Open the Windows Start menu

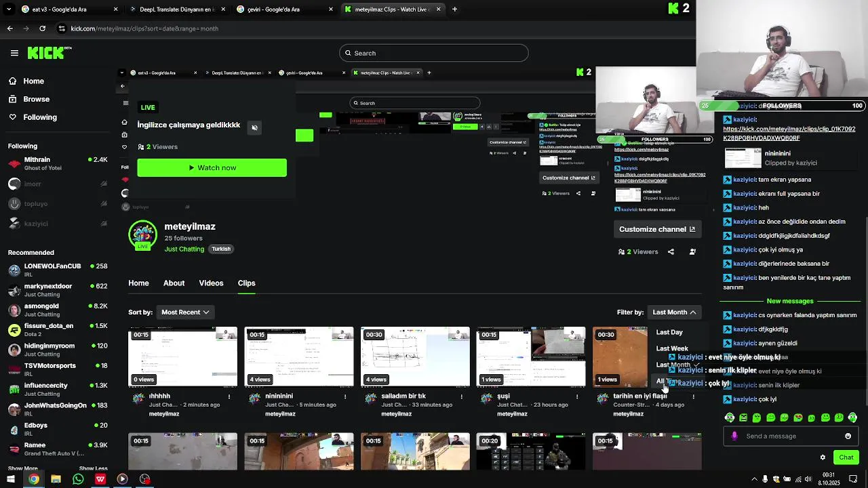click(11, 479)
